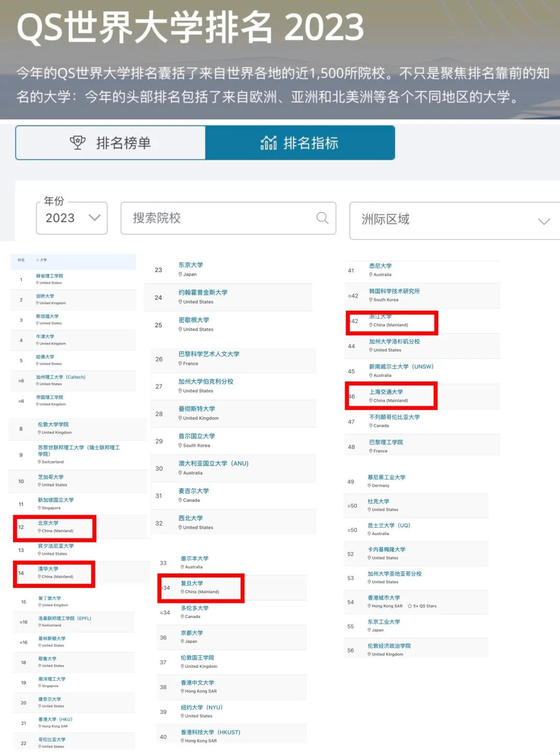Open the 年份 2023 dropdown
The width and height of the screenshot is (560, 755).
[x=72, y=218]
